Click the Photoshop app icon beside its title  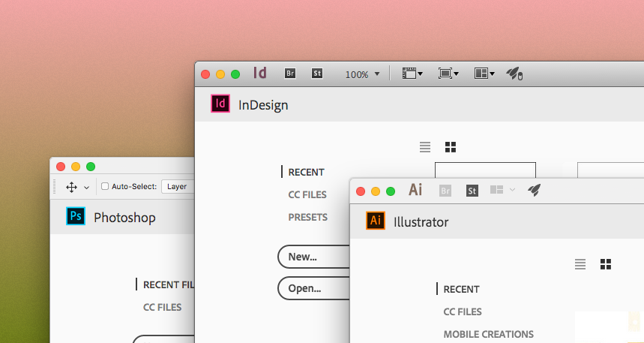coord(76,216)
